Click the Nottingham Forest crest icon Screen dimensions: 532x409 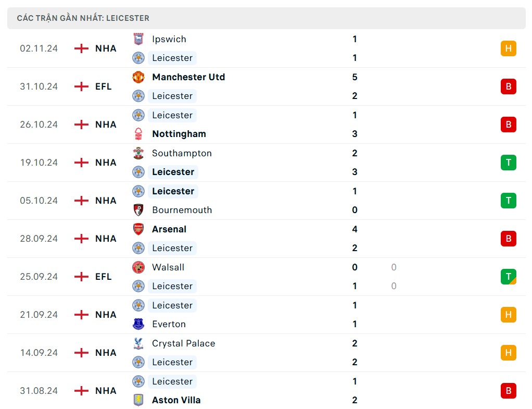(x=138, y=134)
